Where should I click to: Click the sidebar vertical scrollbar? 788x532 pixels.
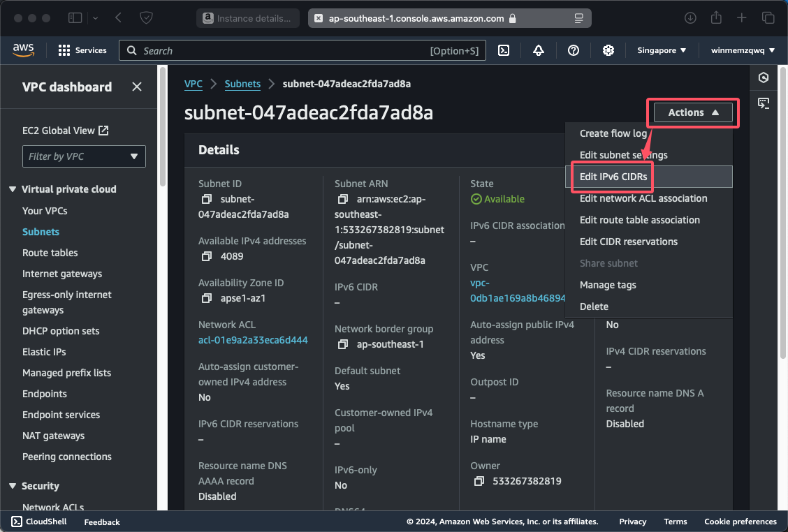[x=162, y=128]
